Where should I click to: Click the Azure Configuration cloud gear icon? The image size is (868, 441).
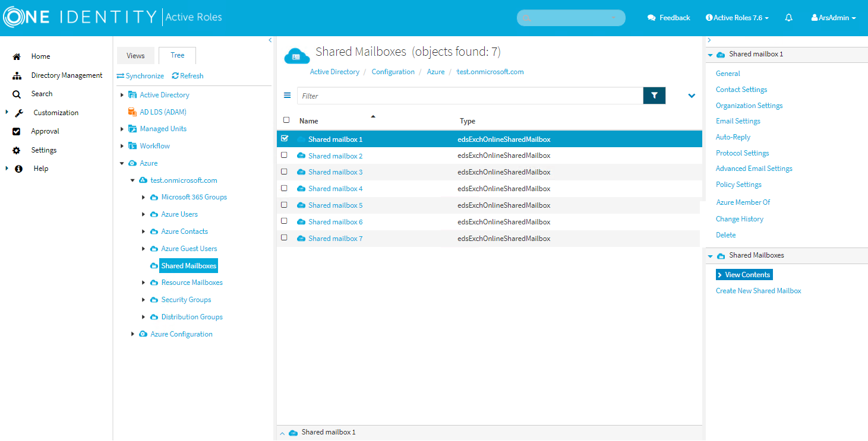click(143, 334)
